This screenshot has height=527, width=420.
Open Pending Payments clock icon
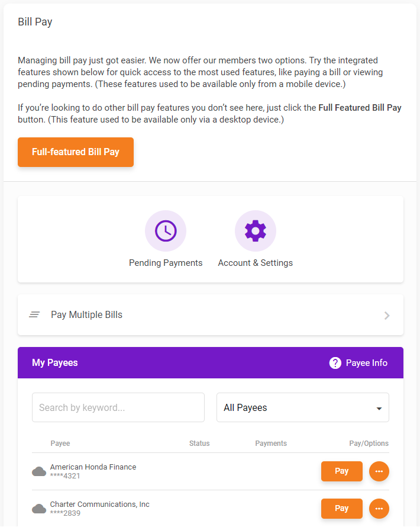tap(166, 230)
